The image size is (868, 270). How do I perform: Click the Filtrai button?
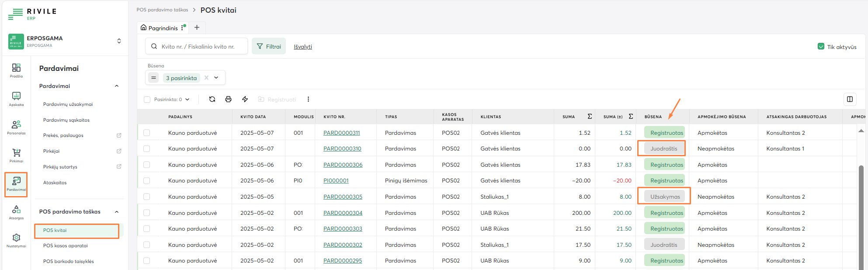(269, 46)
